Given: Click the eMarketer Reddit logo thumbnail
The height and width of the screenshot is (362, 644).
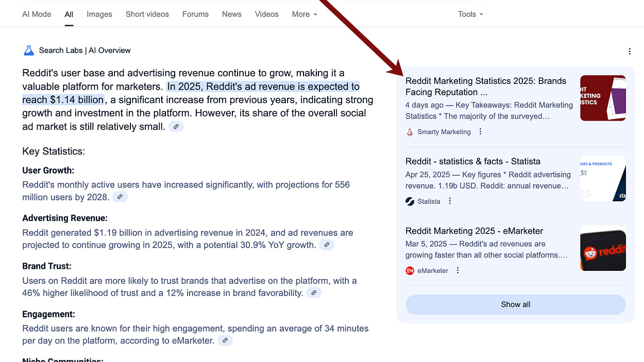Looking at the screenshot, I should click(603, 248).
